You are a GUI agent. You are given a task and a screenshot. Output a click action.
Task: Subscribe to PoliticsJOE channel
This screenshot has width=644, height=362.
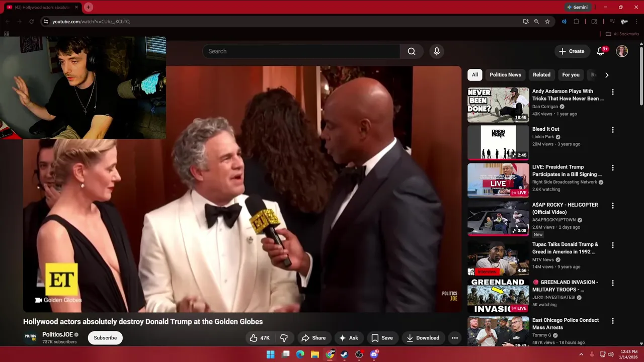(x=105, y=338)
